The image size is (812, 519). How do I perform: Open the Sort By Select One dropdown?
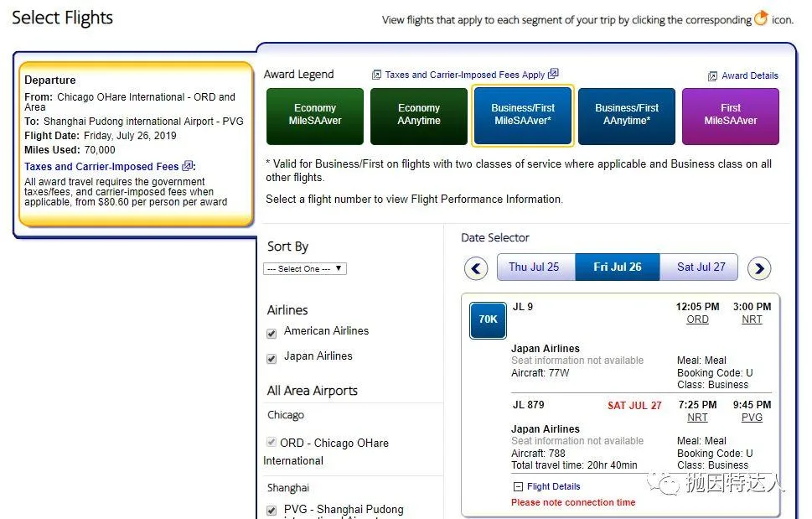305,269
